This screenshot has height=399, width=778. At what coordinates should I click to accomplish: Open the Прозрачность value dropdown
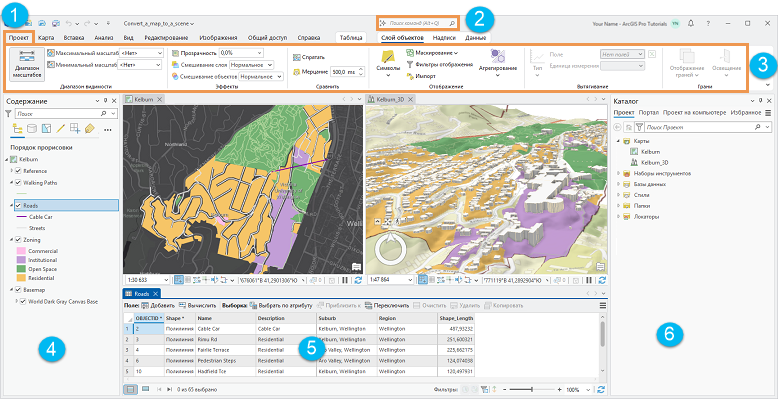(259, 53)
